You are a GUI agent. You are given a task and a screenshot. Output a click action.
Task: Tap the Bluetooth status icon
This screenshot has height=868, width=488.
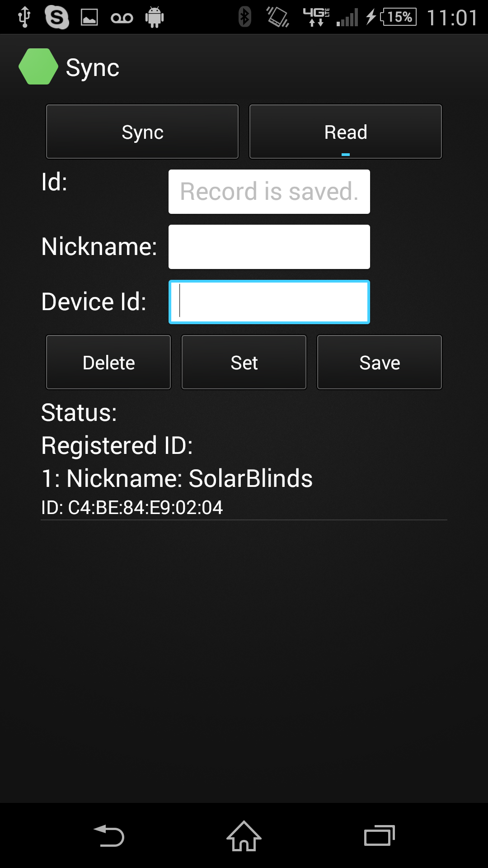pyautogui.click(x=245, y=17)
